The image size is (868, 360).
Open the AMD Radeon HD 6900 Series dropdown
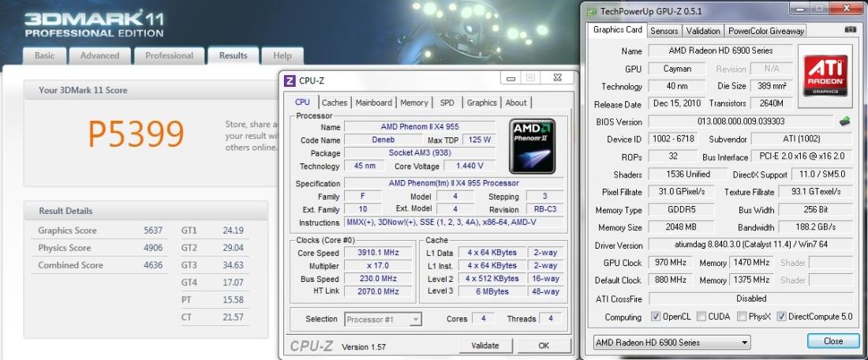pos(672,343)
